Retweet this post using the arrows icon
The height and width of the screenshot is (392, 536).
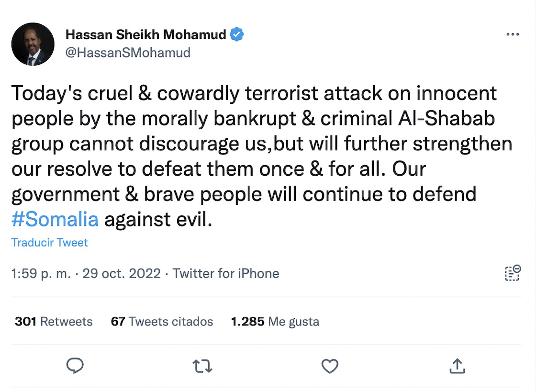[x=202, y=367]
